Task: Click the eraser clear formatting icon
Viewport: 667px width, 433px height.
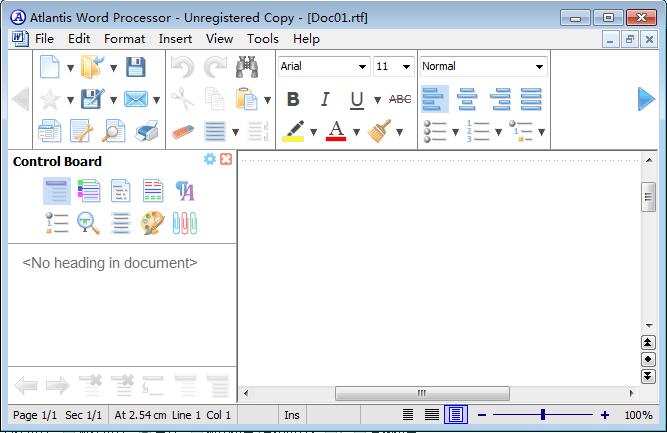Action: tap(183, 132)
